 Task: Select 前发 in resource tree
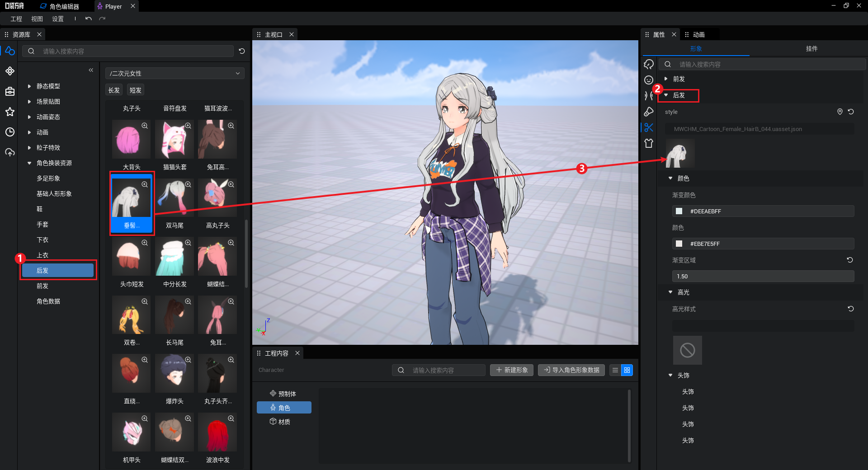point(42,286)
